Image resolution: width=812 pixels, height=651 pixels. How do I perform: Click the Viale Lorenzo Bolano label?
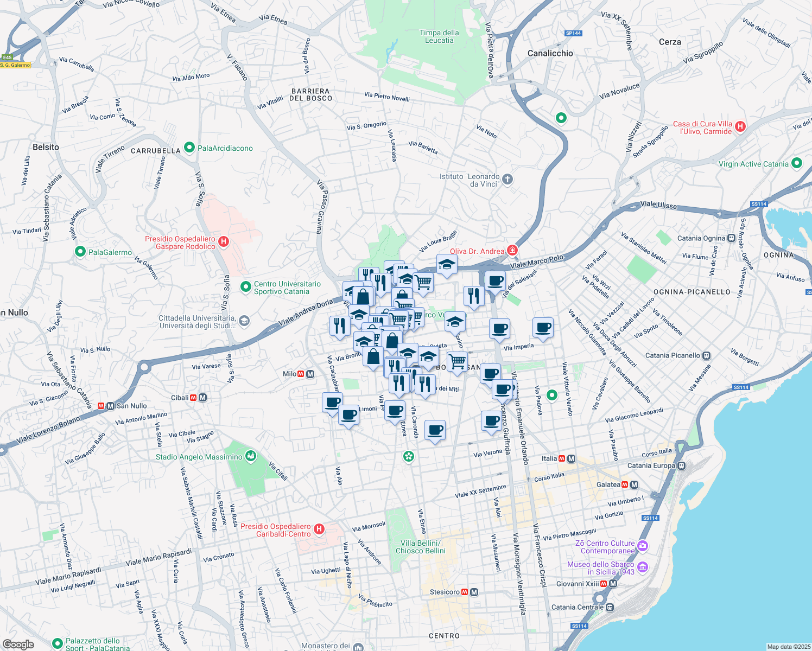[48, 430]
